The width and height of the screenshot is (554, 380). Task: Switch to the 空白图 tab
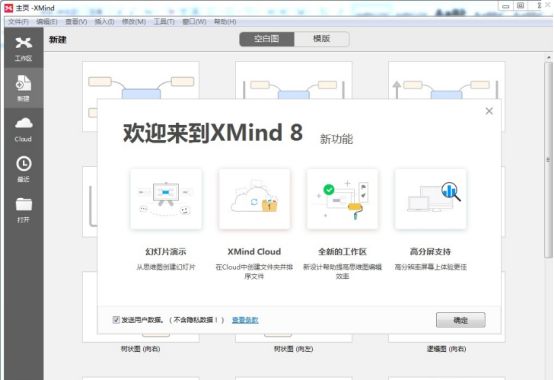point(267,39)
